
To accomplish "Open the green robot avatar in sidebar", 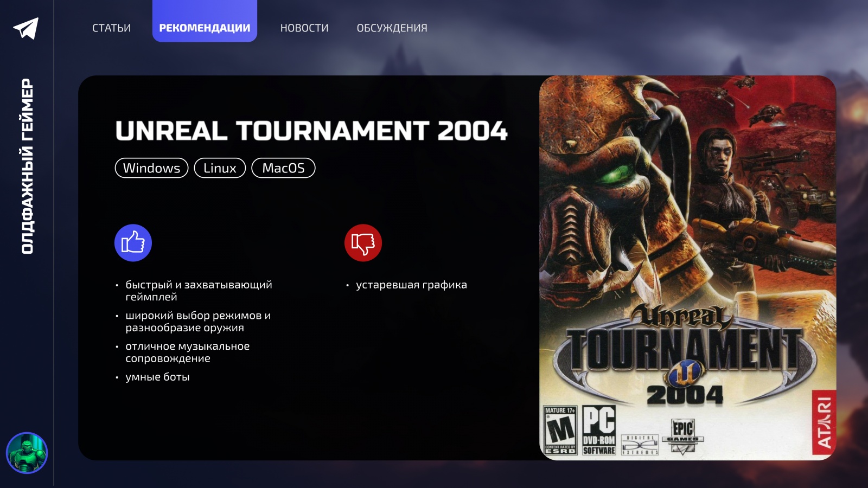I will (x=27, y=453).
